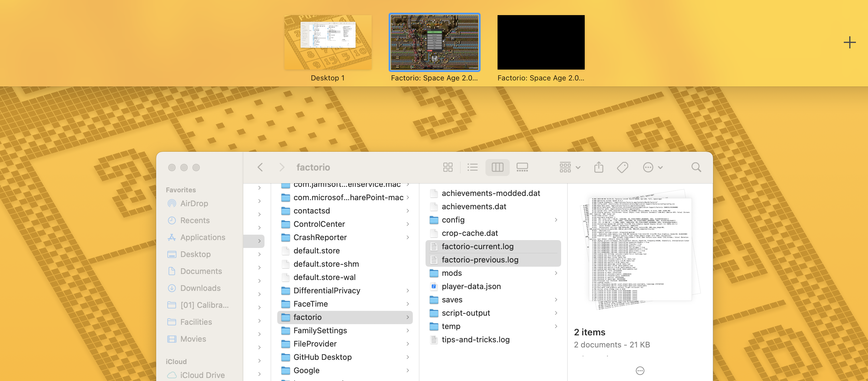Click the Share toolbar icon
This screenshot has height=381, width=868.
[x=598, y=167]
